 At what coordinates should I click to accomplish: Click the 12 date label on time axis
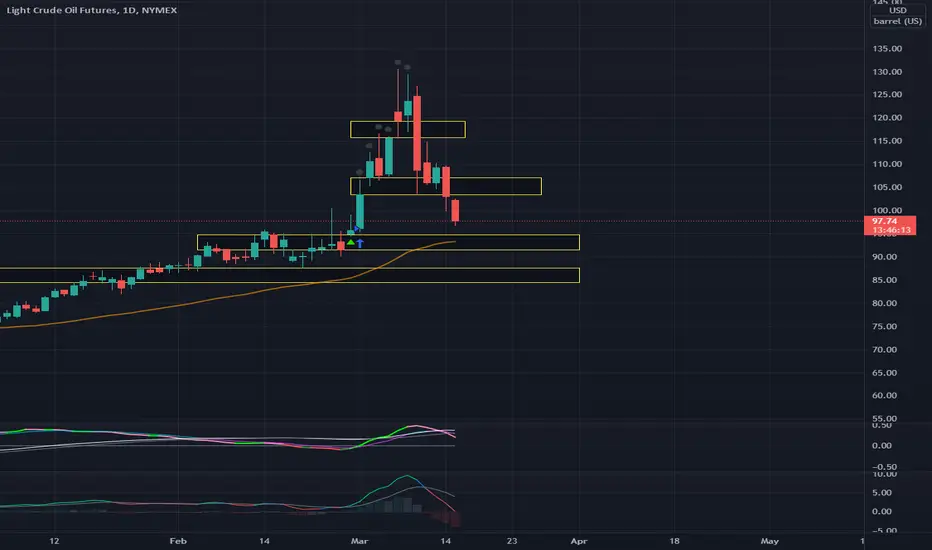pos(54,541)
